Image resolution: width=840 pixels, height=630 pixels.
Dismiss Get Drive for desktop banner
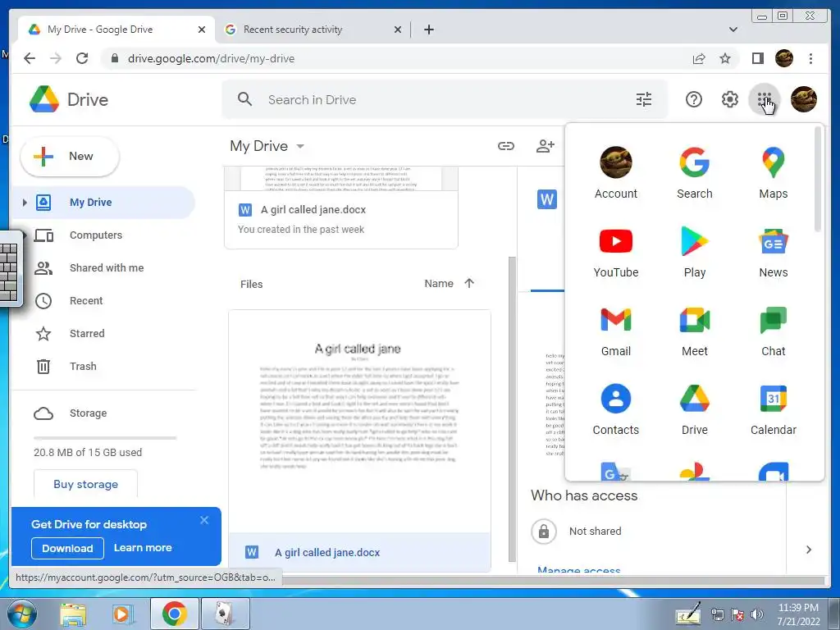tap(204, 520)
